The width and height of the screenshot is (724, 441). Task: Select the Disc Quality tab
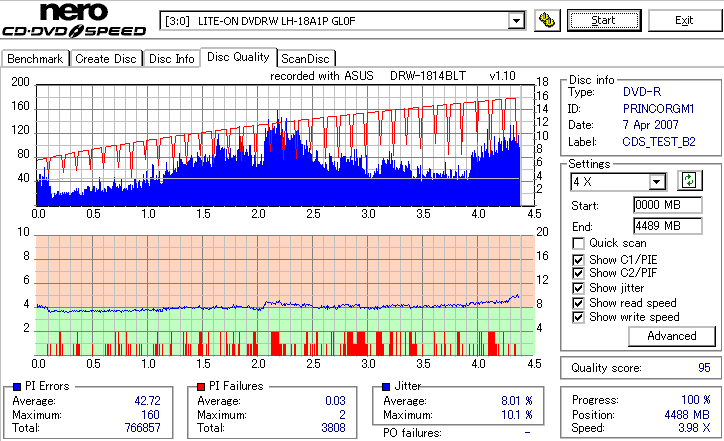[x=238, y=57]
